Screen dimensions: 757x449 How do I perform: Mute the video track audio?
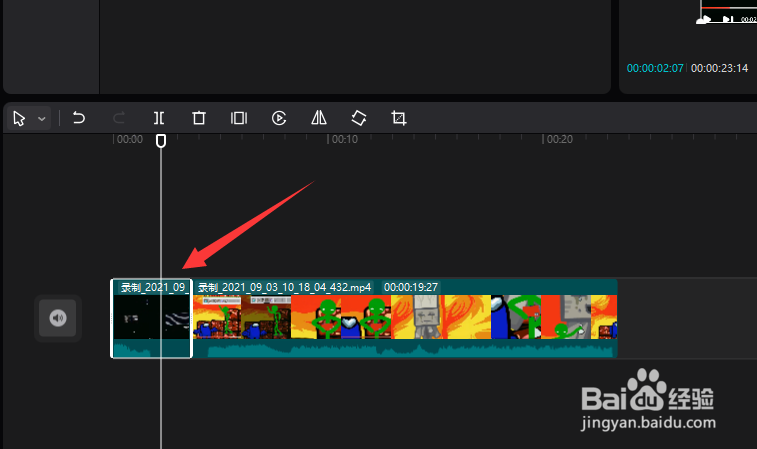(x=57, y=318)
